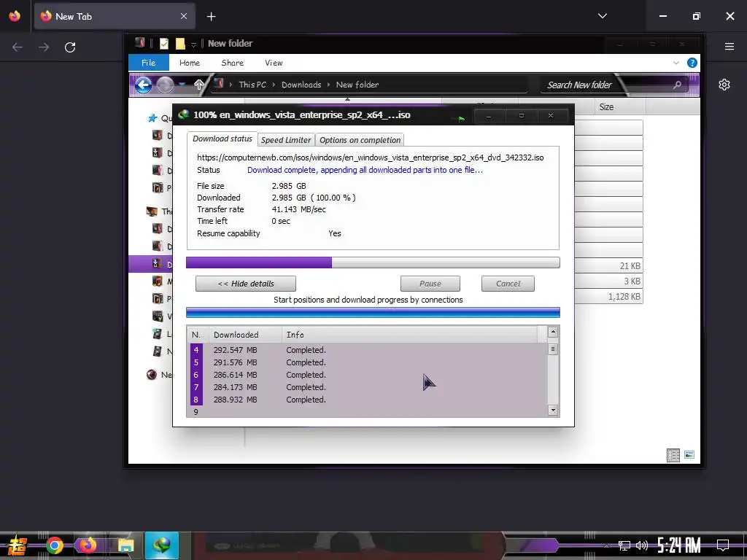The height and width of the screenshot is (560, 747).
Task: Switch Explorer to large icons view
Action: [x=689, y=455]
